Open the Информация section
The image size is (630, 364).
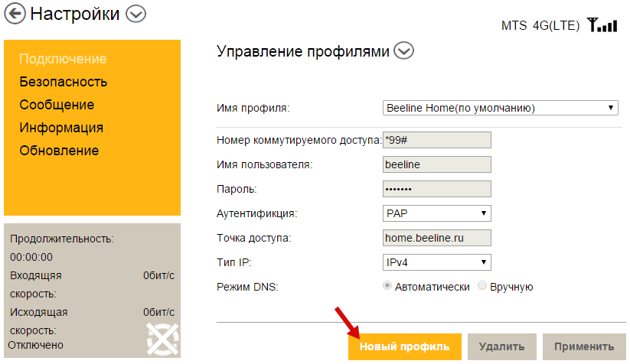tap(61, 128)
